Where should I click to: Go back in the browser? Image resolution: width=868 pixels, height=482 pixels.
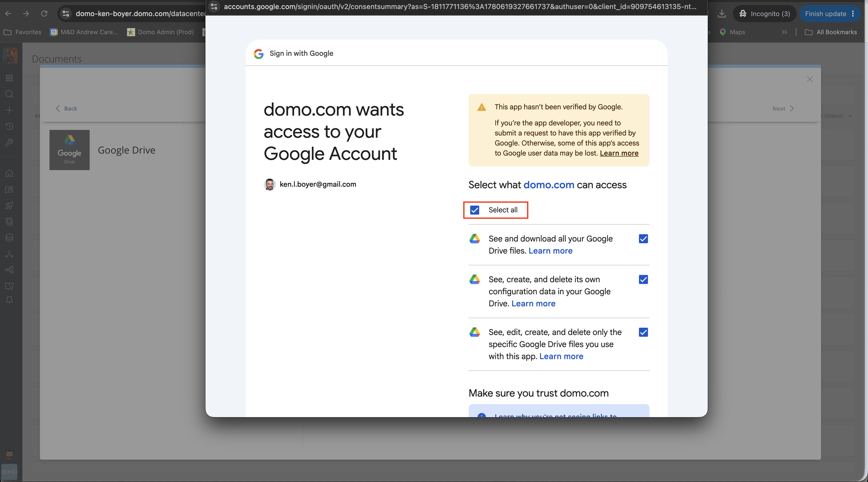click(9, 14)
